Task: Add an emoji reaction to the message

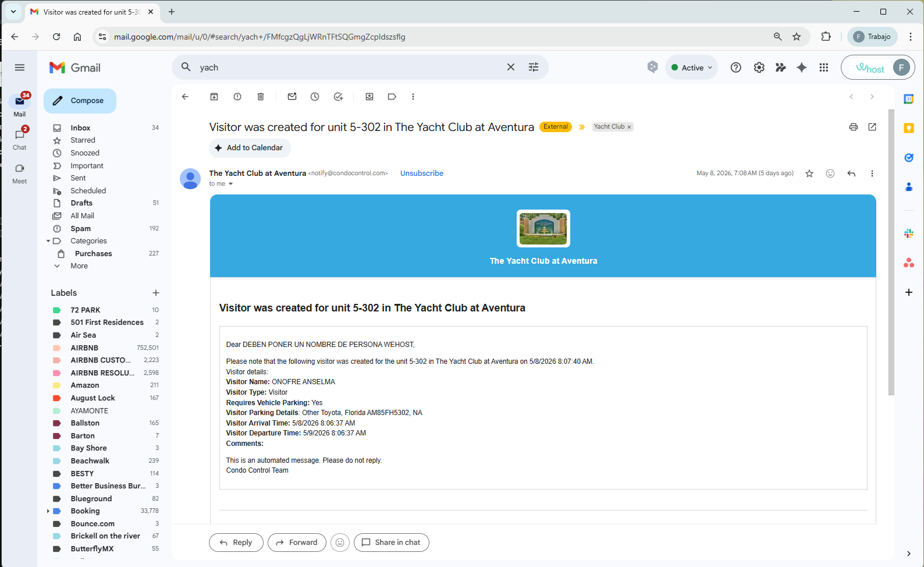Action: [x=830, y=173]
